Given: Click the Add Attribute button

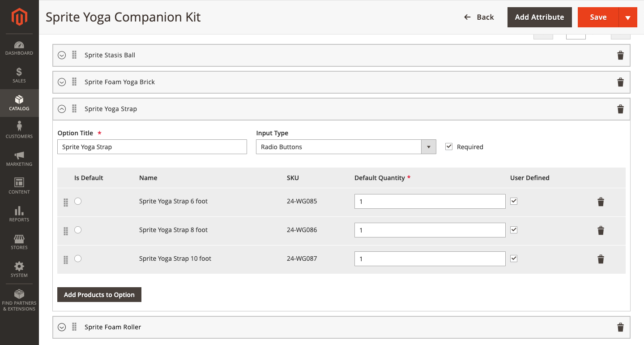Looking at the screenshot, I should 539,17.
